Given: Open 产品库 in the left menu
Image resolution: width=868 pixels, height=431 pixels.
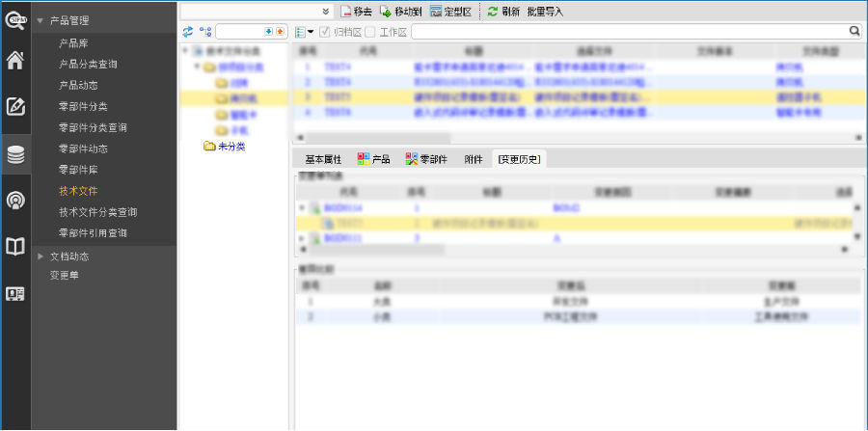Looking at the screenshot, I should click(73, 43).
